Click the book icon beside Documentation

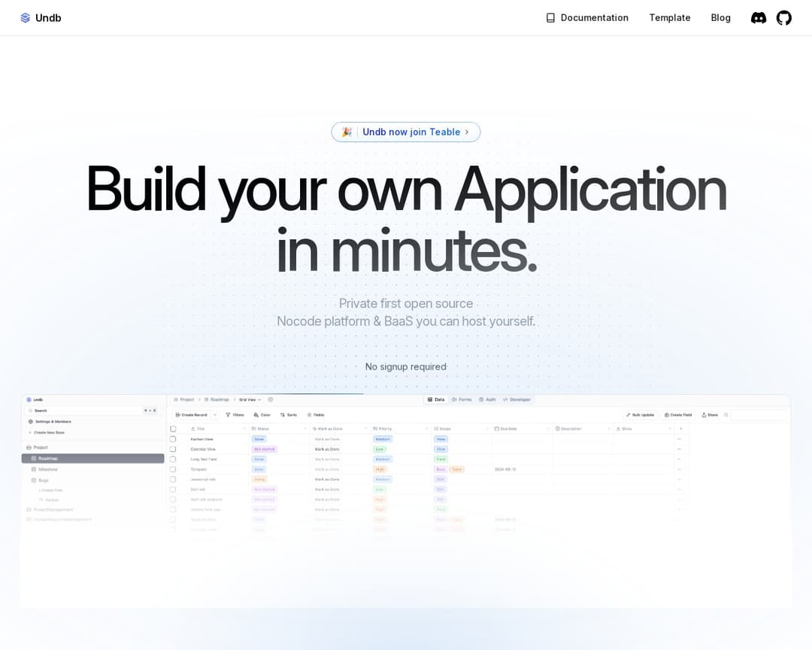pyautogui.click(x=550, y=18)
